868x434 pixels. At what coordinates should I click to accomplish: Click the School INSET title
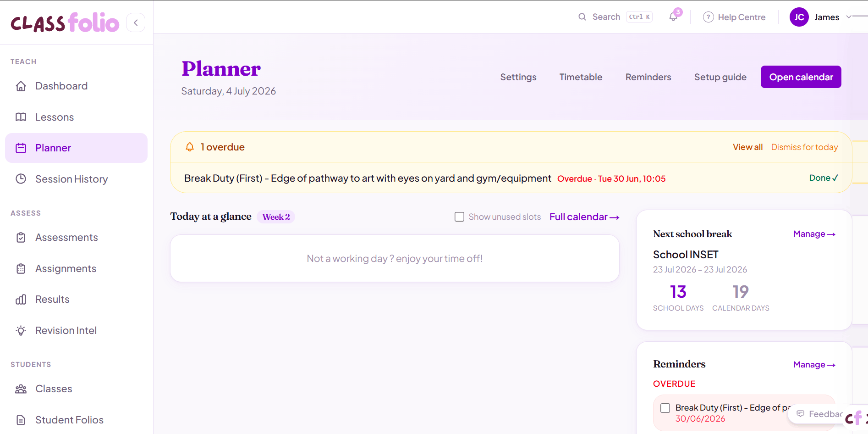click(x=686, y=255)
